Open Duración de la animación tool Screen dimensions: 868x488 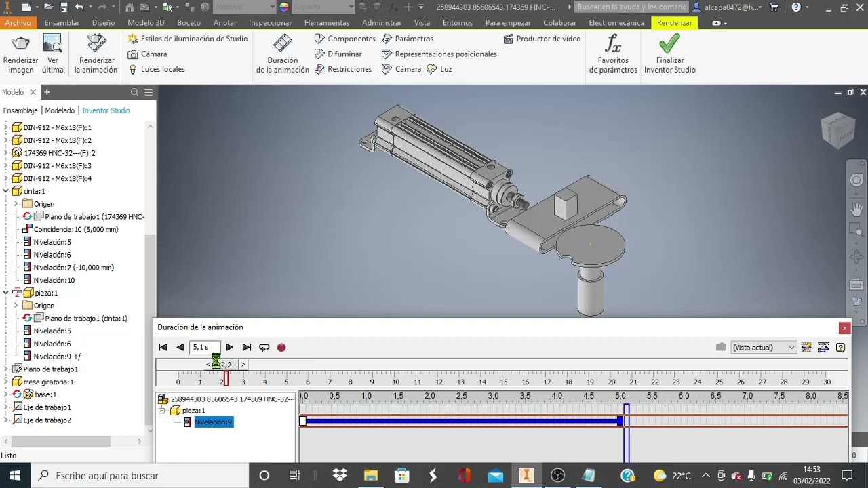pos(283,54)
